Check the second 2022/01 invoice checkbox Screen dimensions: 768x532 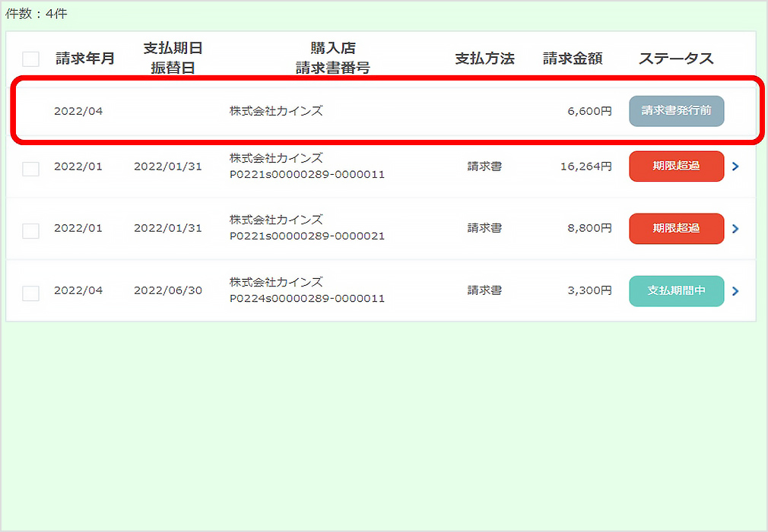(30, 230)
